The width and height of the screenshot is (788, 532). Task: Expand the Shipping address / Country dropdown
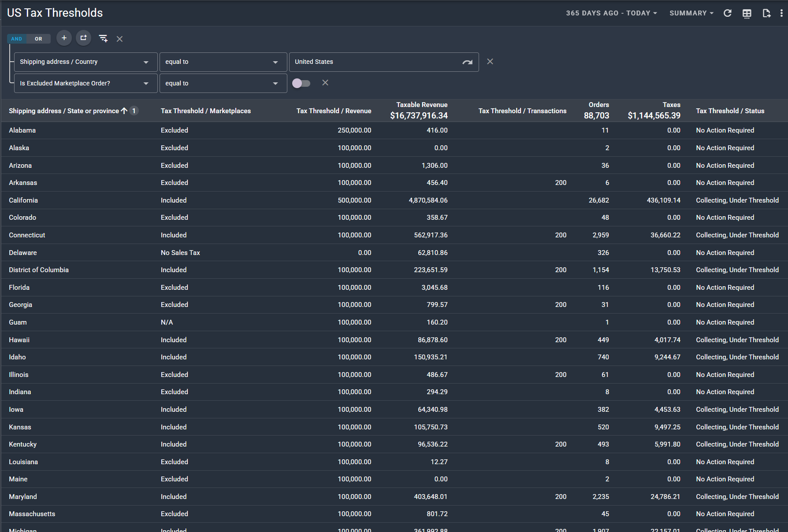pyautogui.click(x=85, y=62)
